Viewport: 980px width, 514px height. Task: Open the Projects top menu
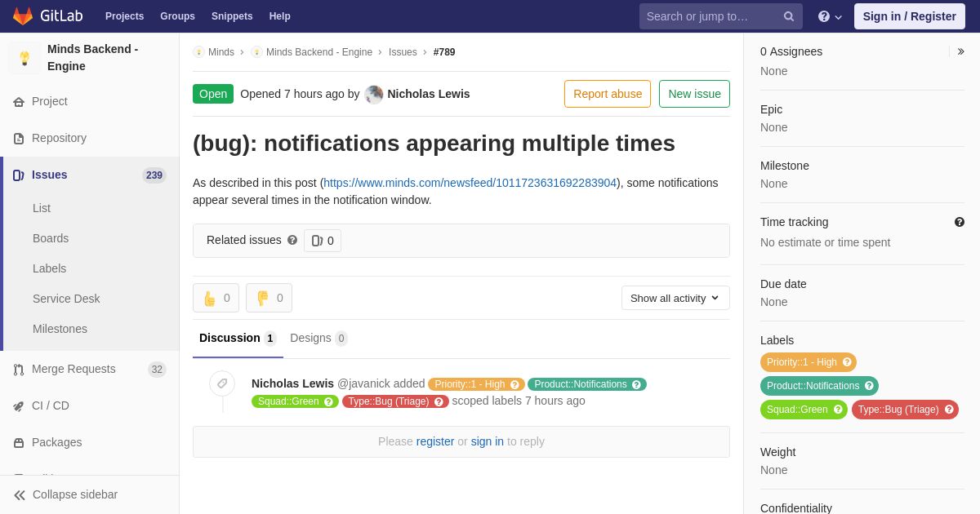pyautogui.click(x=124, y=16)
